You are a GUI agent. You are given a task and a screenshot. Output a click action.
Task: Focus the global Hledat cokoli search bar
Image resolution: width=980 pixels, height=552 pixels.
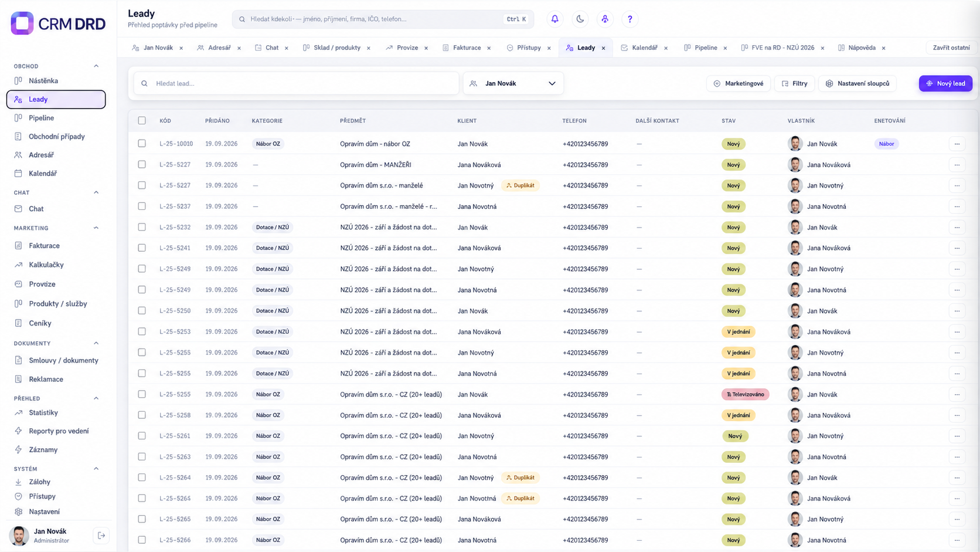[x=383, y=19]
